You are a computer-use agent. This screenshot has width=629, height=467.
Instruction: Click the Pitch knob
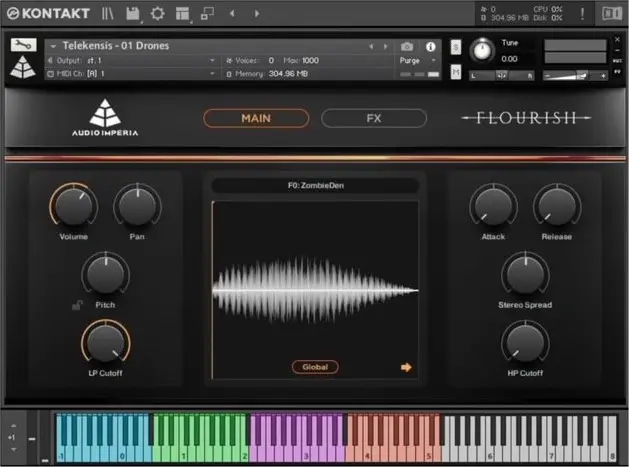click(x=106, y=274)
